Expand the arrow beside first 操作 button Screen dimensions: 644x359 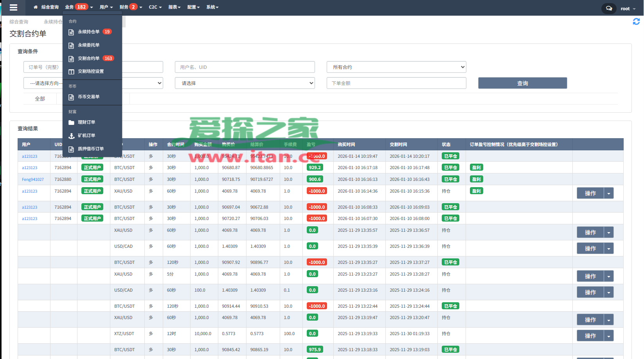click(608, 193)
